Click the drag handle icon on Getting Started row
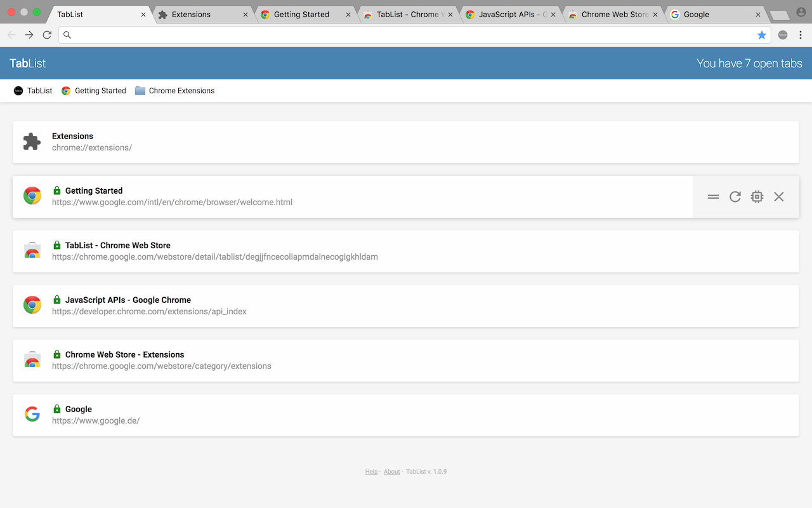The height and width of the screenshot is (508, 812). (x=713, y=197)
